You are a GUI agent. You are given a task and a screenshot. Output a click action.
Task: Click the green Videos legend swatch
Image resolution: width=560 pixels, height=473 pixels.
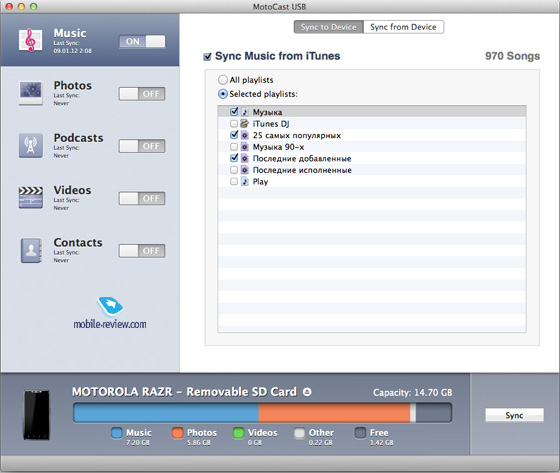238,433
